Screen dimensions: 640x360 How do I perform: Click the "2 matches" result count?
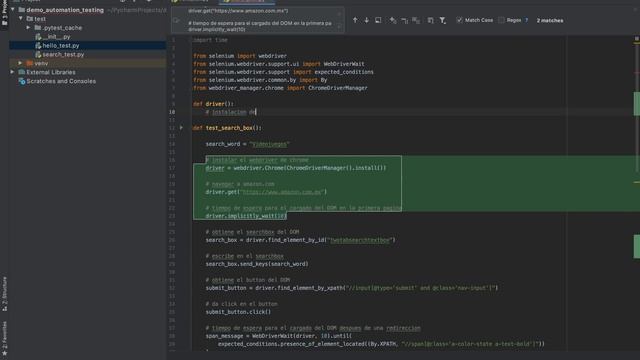coord(550,20)
